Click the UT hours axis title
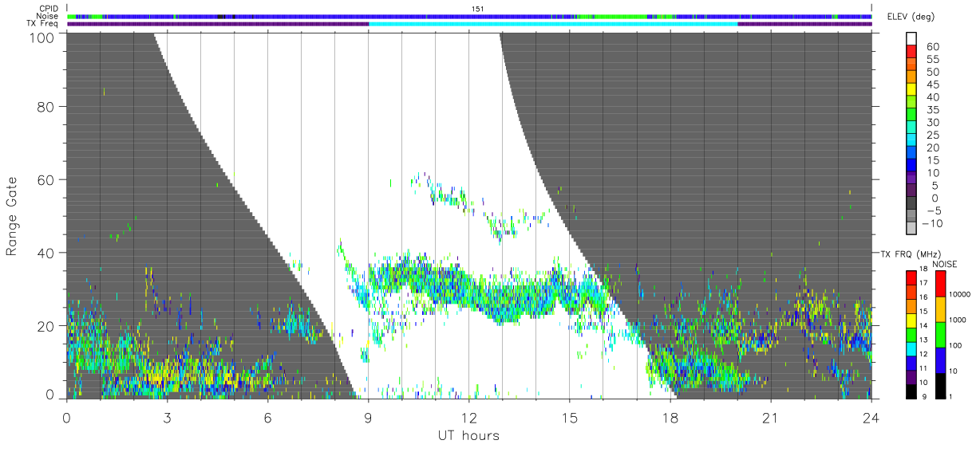Screen dimensions: 980x452 [x=468, y=435]
